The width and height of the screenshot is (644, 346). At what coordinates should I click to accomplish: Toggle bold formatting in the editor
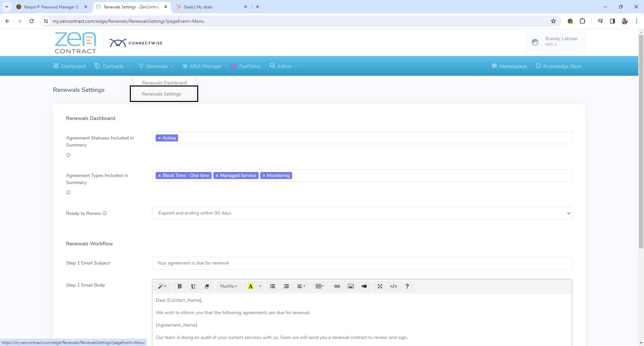(x=179, y=286)
